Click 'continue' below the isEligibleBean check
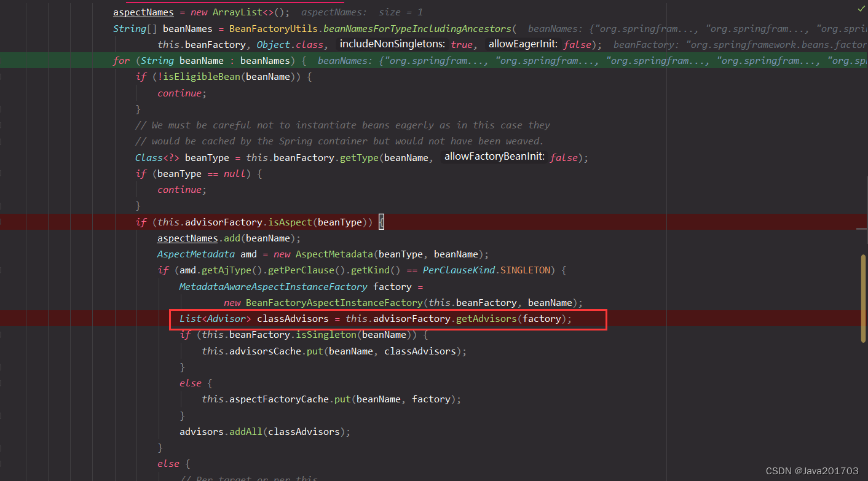 pos(179,93)
